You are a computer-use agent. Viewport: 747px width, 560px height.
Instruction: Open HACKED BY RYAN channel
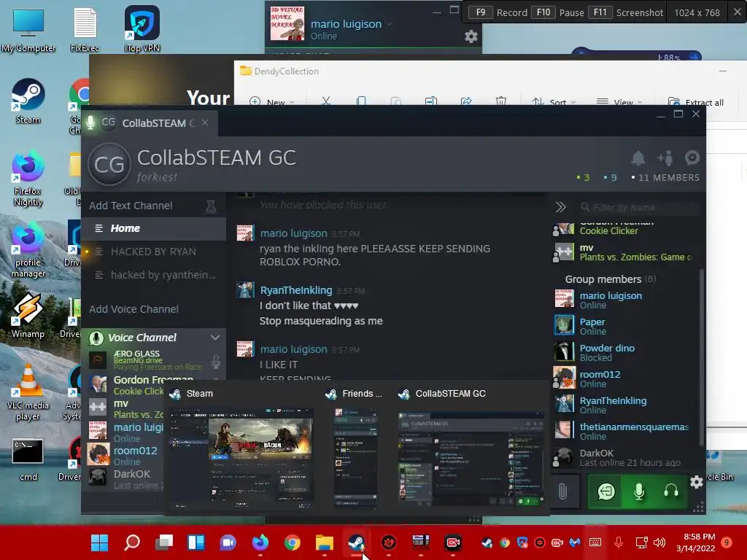(x=153, y=252)
